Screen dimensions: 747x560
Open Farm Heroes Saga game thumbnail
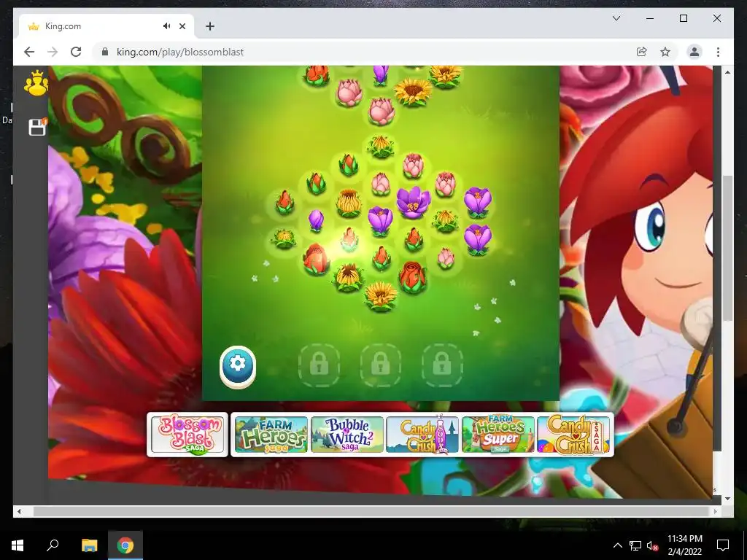click(x=271, y=435)
